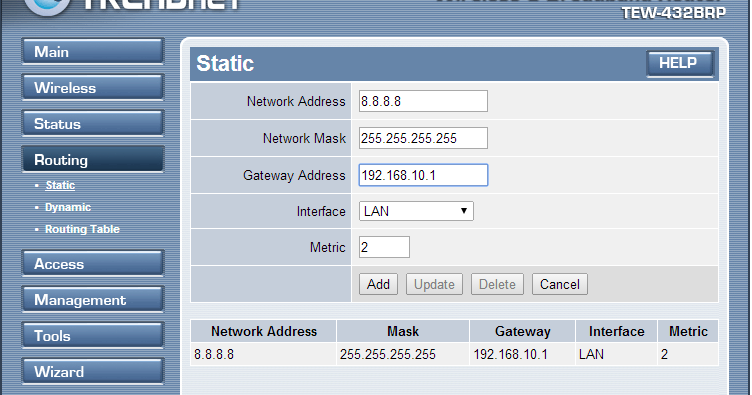The image size is (752, 395).
Task: Go to the Static routing link
Action: pyautogui.click(x=60, y=185)
